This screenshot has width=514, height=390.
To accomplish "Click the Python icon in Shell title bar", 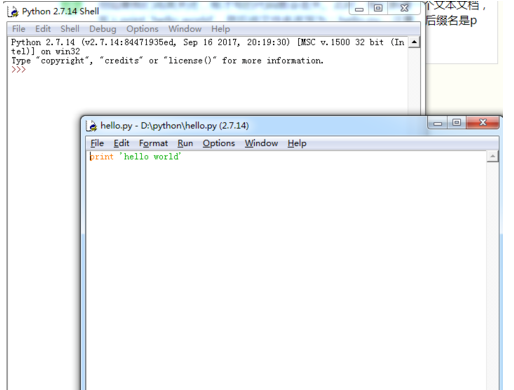I will pos(13,12).
